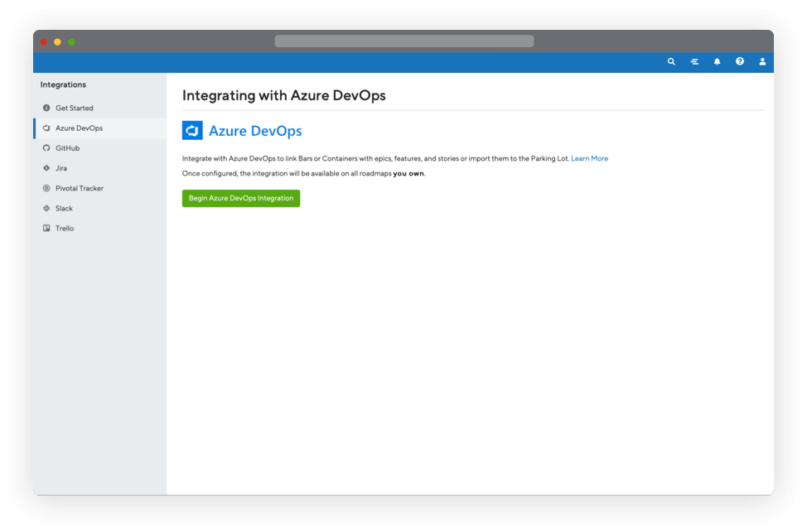Follow the Learn More link
Image resolution: width=807 pixels, height=532 pixels.
point(589,159)
